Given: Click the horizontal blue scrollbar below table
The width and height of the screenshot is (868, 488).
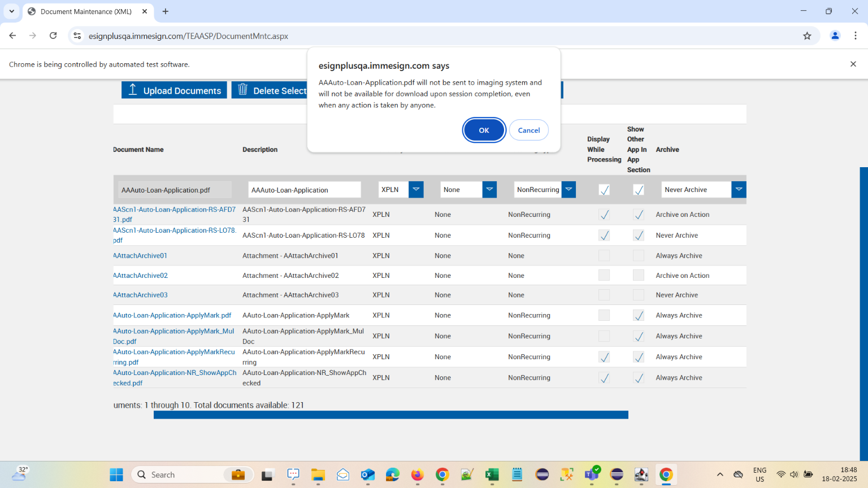Looking at the screenshot, I should point(391,415).
